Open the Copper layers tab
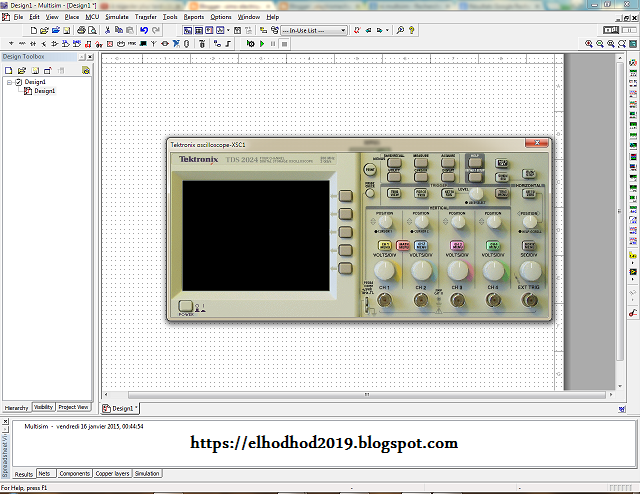Image resolution: width=642 pixels, height=494 pixels. 112,474
